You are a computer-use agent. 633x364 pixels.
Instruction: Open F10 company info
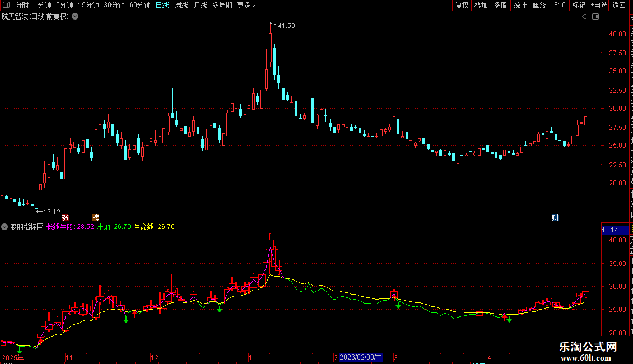point(560,5)
